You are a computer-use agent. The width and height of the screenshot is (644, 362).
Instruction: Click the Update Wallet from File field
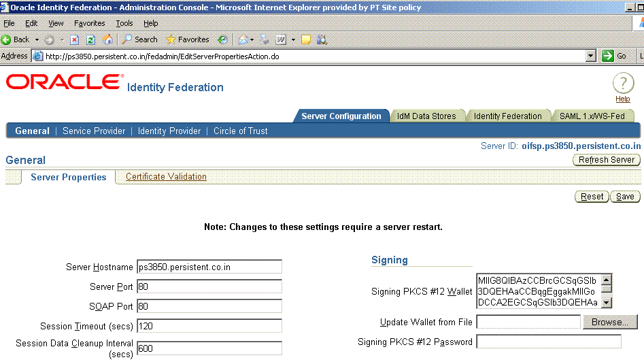[x=528, y=322]
